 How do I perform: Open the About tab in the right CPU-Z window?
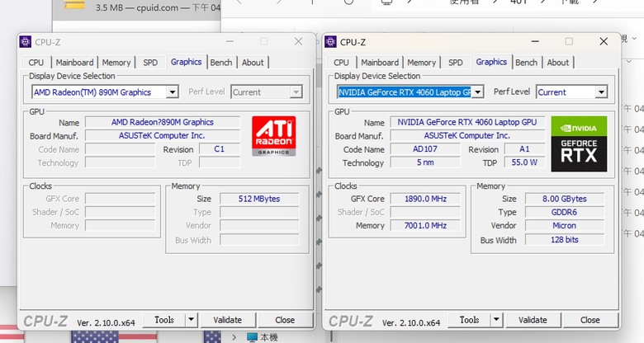point(558,63)
